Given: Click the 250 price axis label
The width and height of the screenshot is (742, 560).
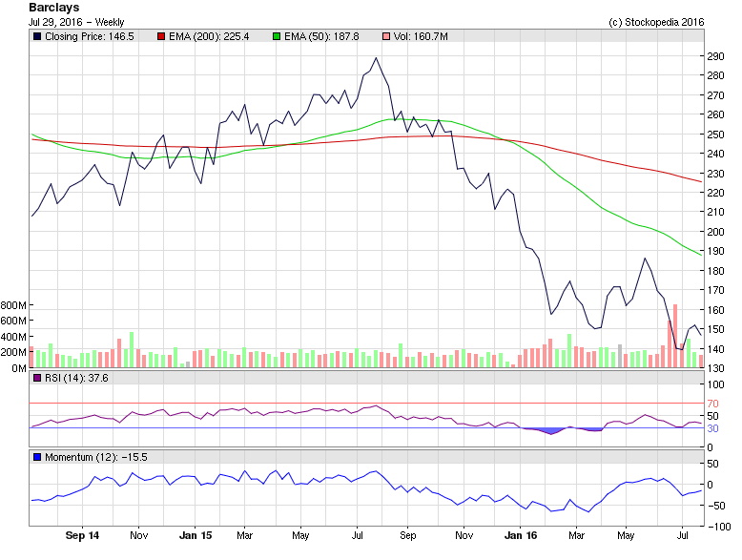Looking at the screenshot, I should (x=715, y=135).
